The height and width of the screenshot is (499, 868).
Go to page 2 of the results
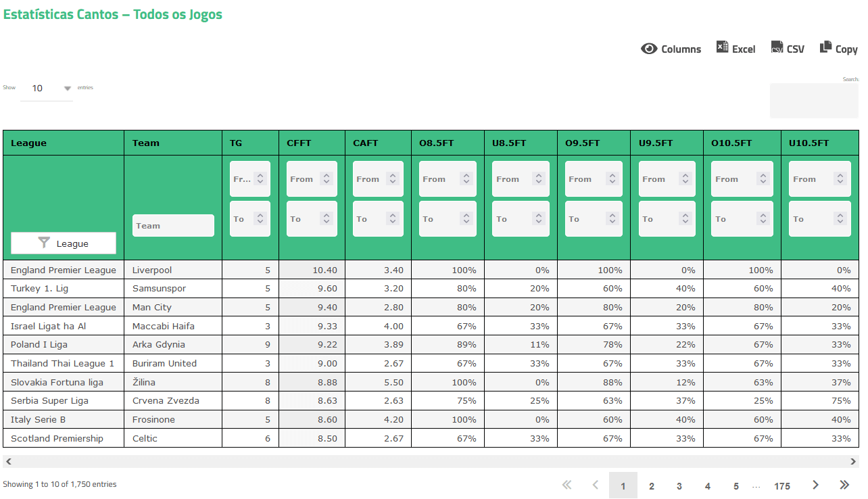tap(651, 485)
